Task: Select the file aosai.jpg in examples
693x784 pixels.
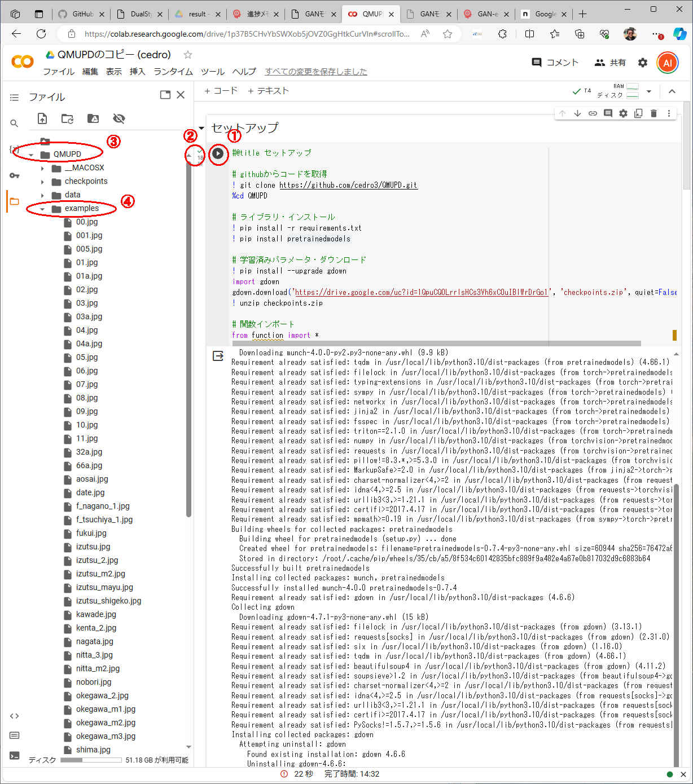Action: pos(92,479)
